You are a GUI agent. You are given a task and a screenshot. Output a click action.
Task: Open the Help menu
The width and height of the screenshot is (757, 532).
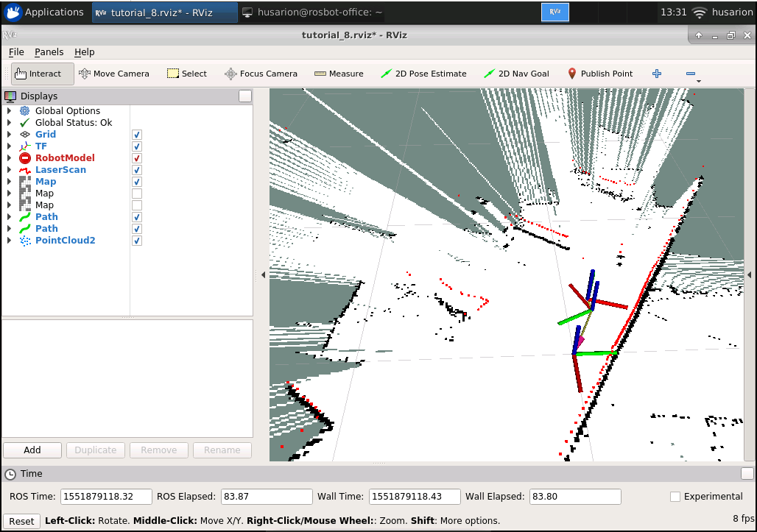tap(85, 52)
